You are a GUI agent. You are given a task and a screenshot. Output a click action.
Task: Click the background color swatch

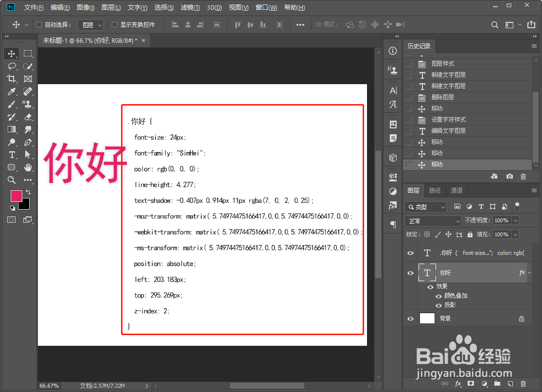tap(25, 205)
